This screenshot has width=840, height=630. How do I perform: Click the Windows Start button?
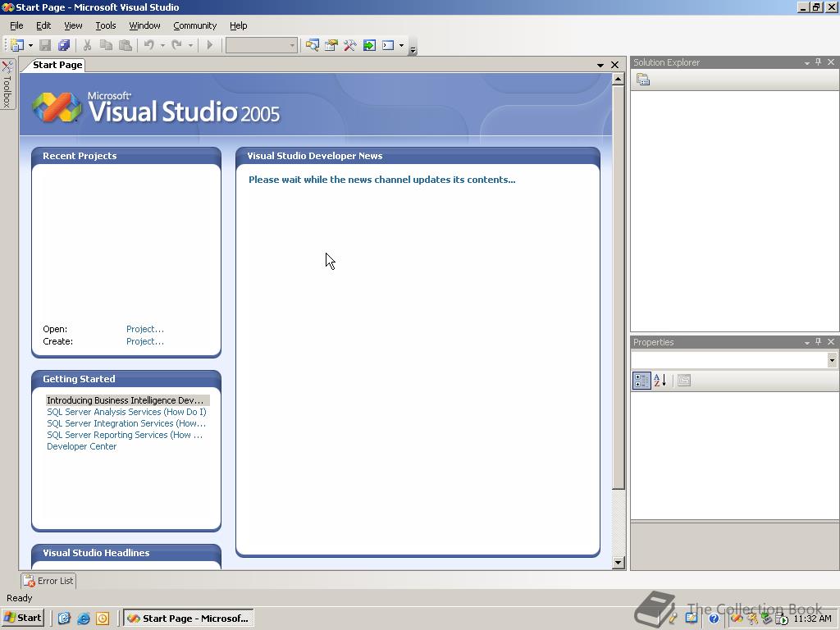tap(22, 618)
